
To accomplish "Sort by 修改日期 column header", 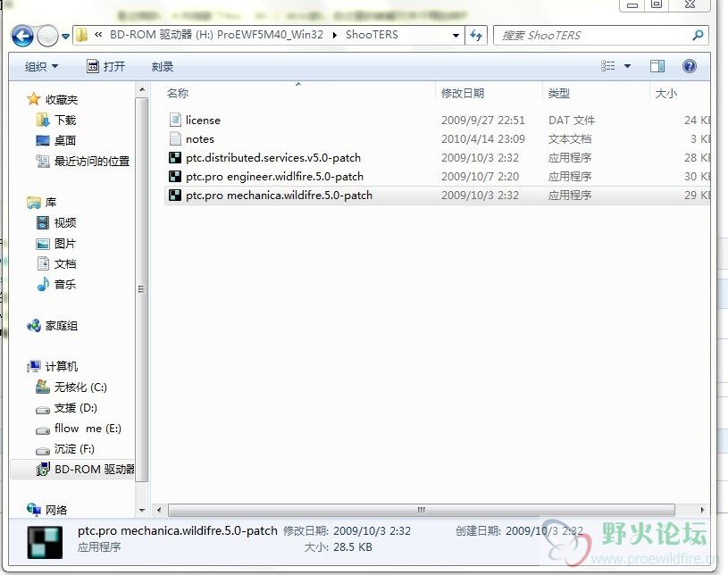I will 463,93.
